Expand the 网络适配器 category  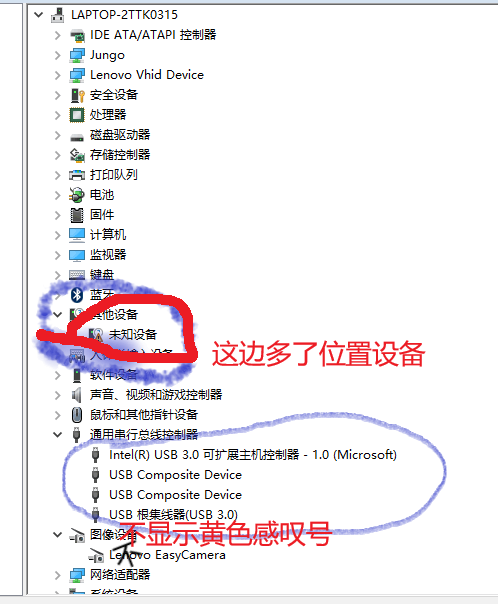point(57,575)
